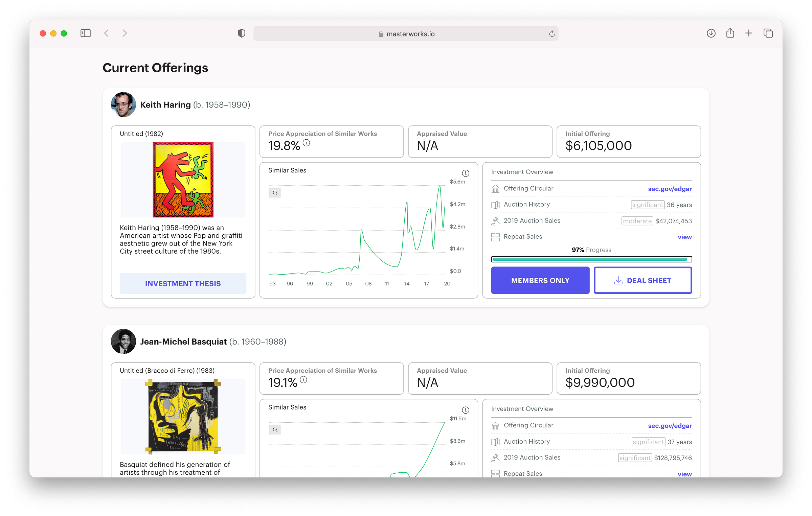Click info icon next to 19.8%
Screen dimensions: 812x516
306,143
